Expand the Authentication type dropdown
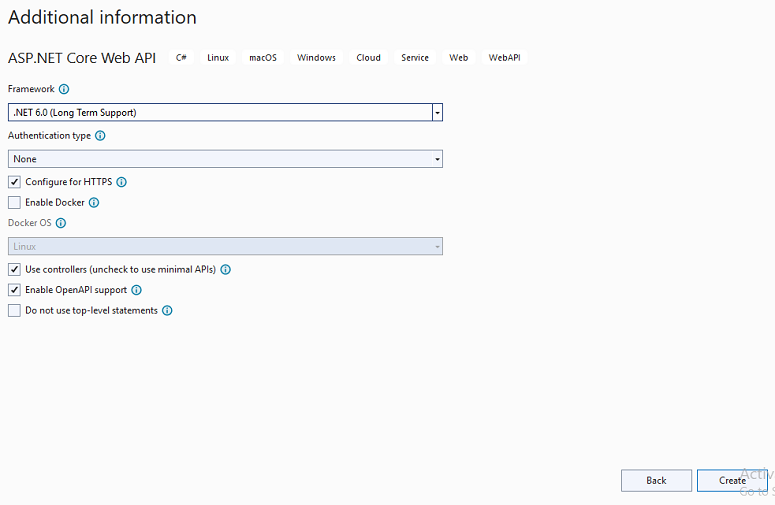The width and height of the screenshot is (775, 505). (437, 159)
